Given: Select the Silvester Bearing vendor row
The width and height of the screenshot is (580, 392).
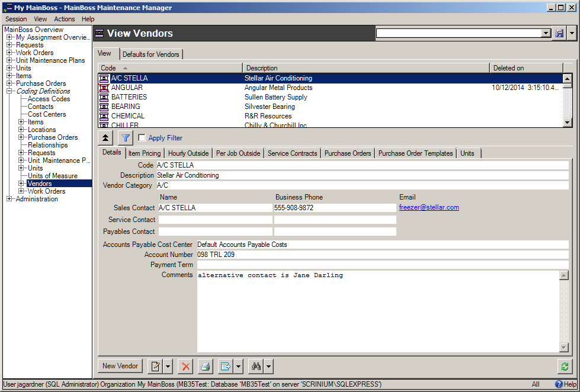Looking at the screenshot, I should [x=331, y=107].
